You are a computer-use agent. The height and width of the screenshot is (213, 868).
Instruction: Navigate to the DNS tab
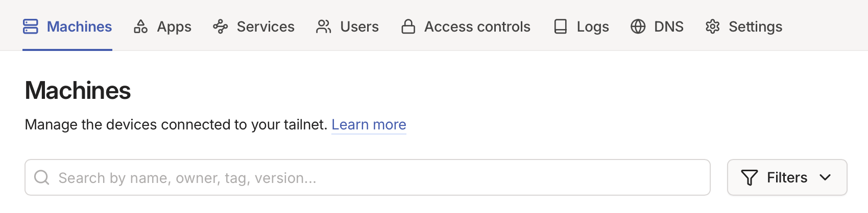(668, 26)
